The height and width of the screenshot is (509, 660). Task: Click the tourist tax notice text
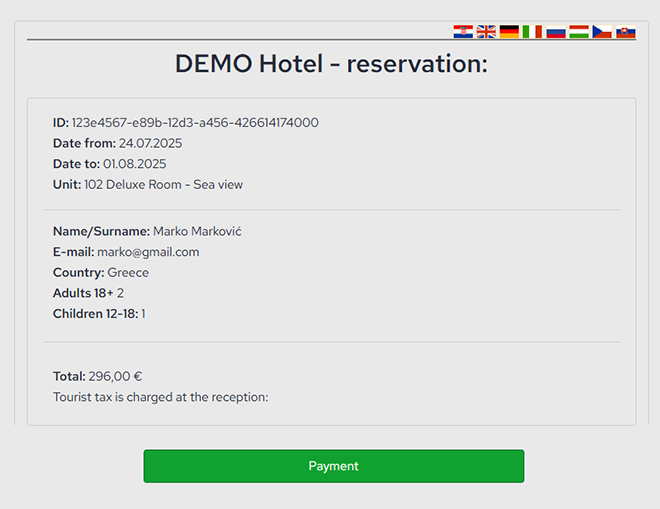coord(161,397)
